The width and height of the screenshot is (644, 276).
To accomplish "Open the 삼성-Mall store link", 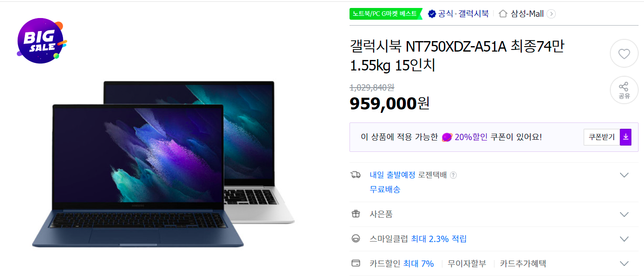I will tap(527, 14).
